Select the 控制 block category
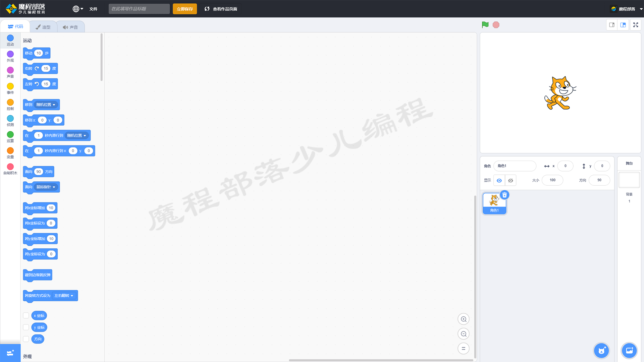Viewport: 644px width, 362px height. 10,105
